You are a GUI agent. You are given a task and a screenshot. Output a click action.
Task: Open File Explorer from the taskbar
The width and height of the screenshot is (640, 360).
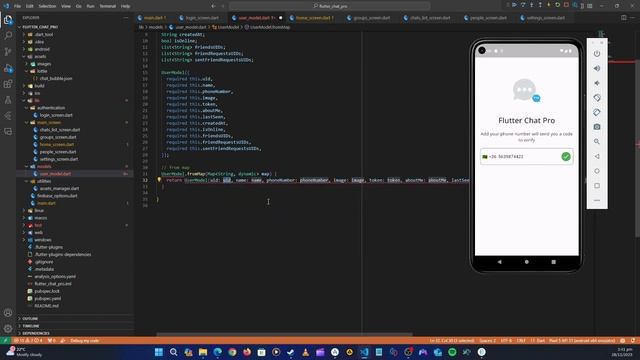(203, 352)
